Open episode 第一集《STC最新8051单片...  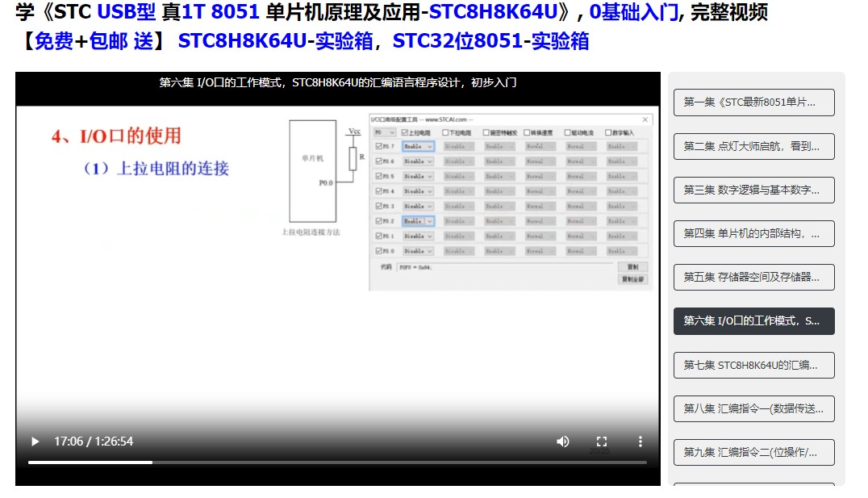pos(754,103)
